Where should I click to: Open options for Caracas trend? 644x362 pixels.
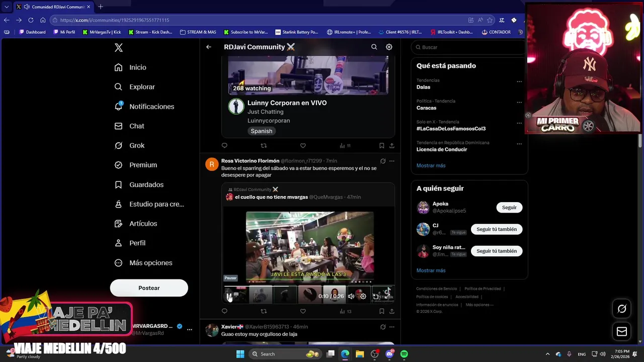coord(519,102)
